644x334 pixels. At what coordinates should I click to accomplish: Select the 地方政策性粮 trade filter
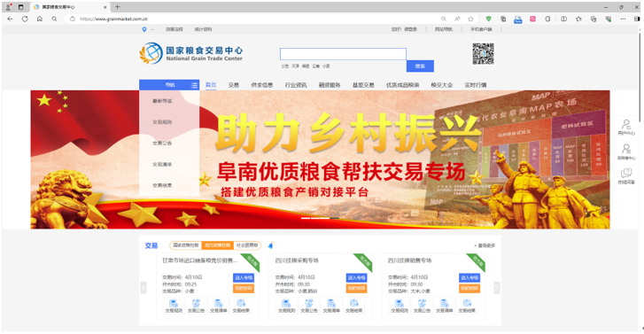pos(218,245)
